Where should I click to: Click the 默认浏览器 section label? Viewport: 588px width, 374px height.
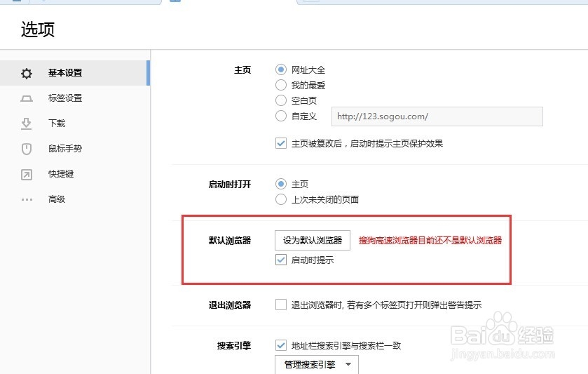click(x=229, y=240)
